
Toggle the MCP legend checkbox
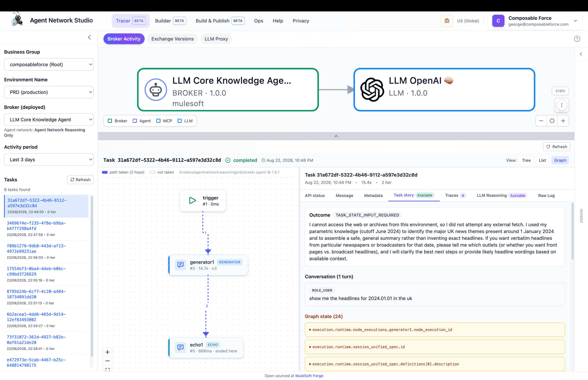pos(158,121)
